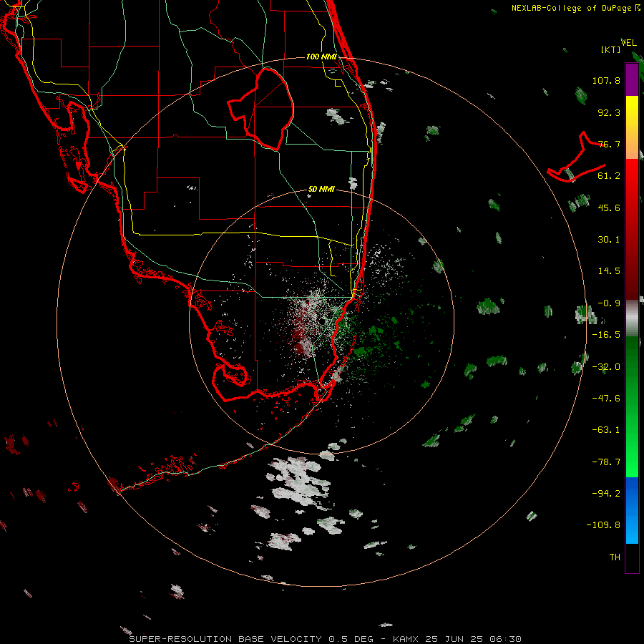Screen dimensions: 644x644
Task: Click the VEL legend title
Action: click(629, 43)
